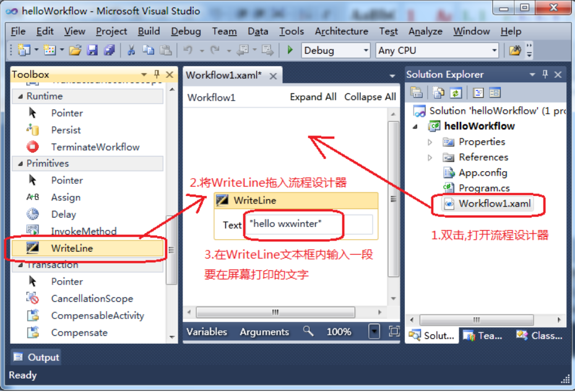Open the Any CPU platform dropdown

[x=495, y=50]
